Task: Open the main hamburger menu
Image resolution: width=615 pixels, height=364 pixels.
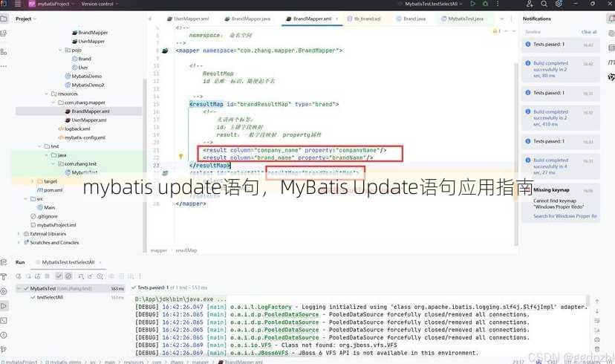Action: [18, 4]
